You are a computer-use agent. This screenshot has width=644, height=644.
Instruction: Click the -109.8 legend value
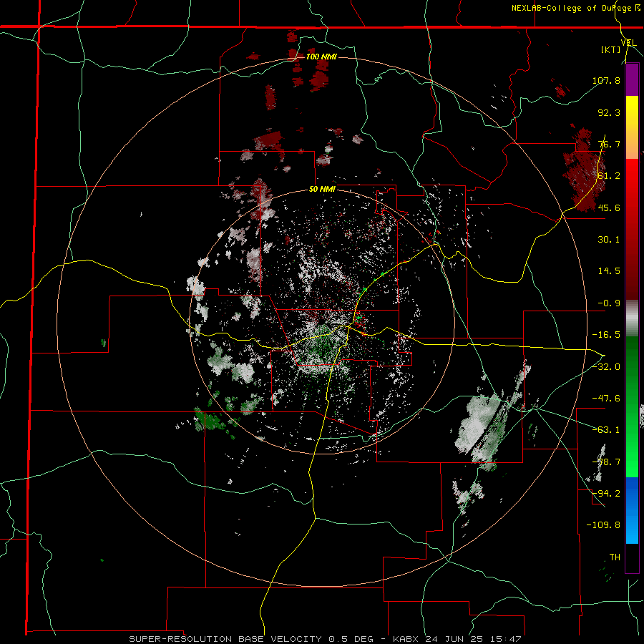(x=604, y=525)
